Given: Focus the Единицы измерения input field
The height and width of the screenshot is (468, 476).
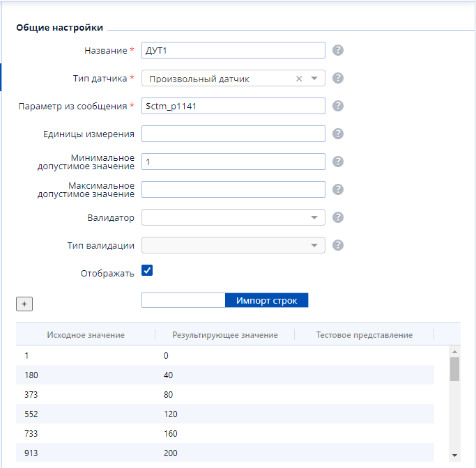Looking at the screenshot, I should tap(233, 134).
